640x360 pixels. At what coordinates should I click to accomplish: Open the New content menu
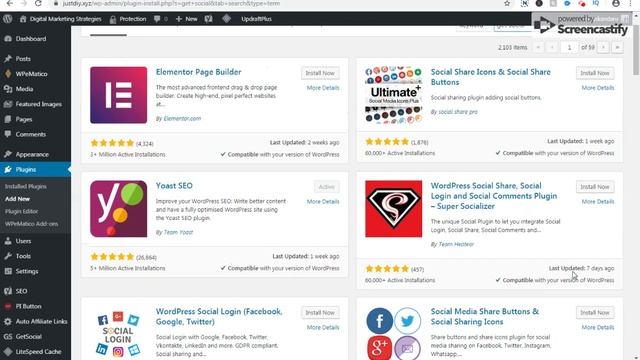[x=187, y=19]
